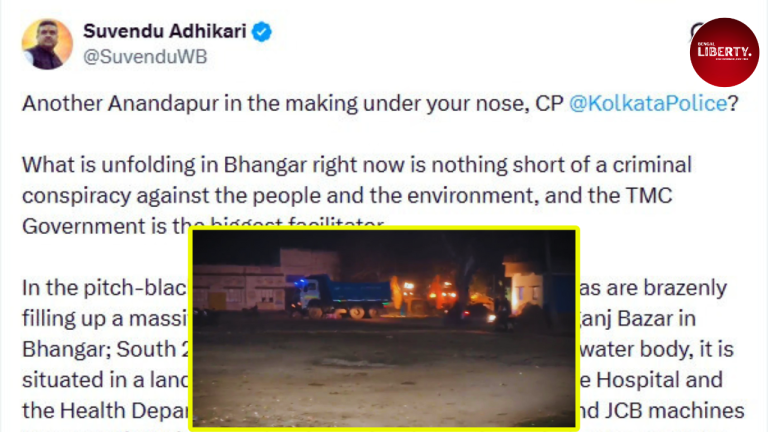Open Suvendu Adhikari's profile avatar
This screenshot has width=768, height=432.
tap(47, 44)
